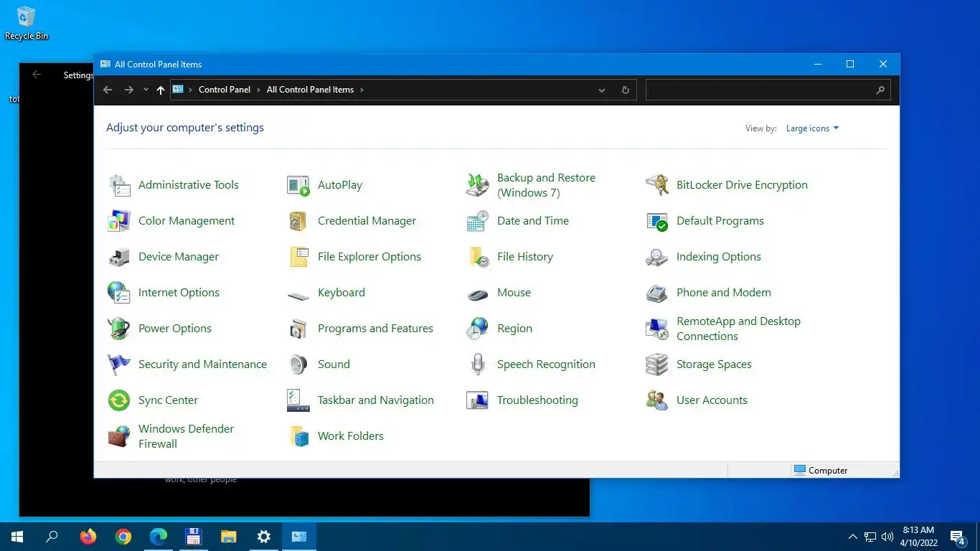Image resolution: width=980 pixels, height=551 pixels.
Task: Open the Mouse icon
Action: point(478,293)
